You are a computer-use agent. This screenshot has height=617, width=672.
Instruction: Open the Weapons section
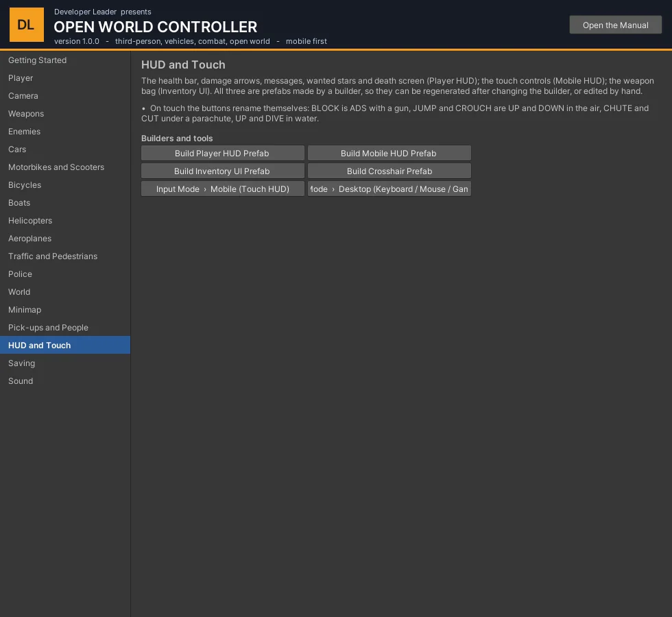point(65,114)
